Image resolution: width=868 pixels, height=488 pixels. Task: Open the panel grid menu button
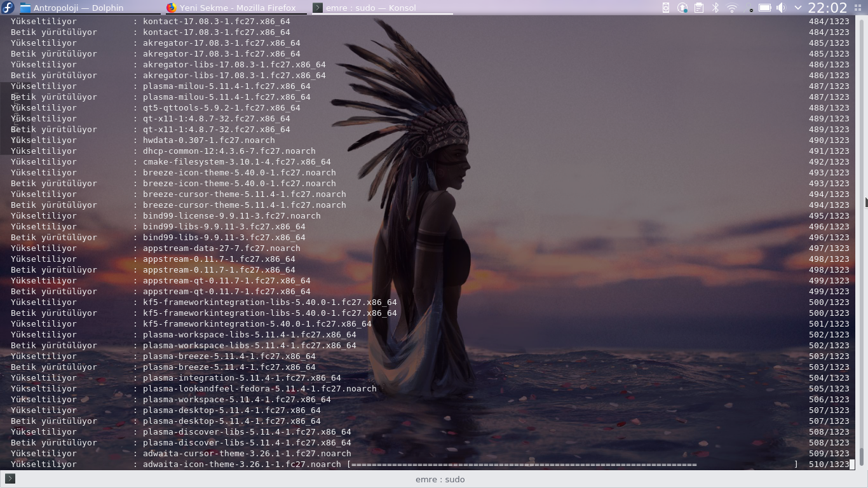pos(858,8)
